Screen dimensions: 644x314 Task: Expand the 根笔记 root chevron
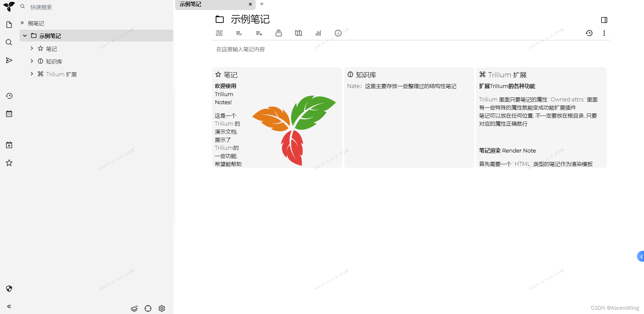pos(22,23)
